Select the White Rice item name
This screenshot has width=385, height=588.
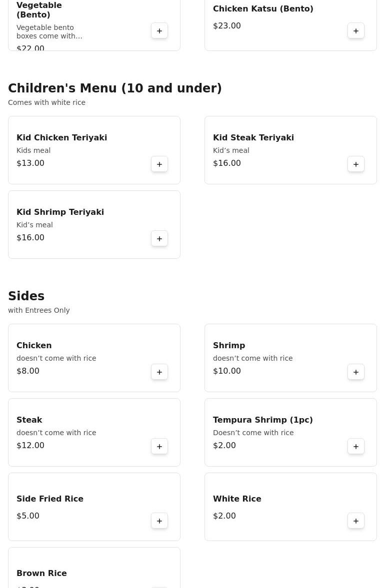[x=237, y=499]
